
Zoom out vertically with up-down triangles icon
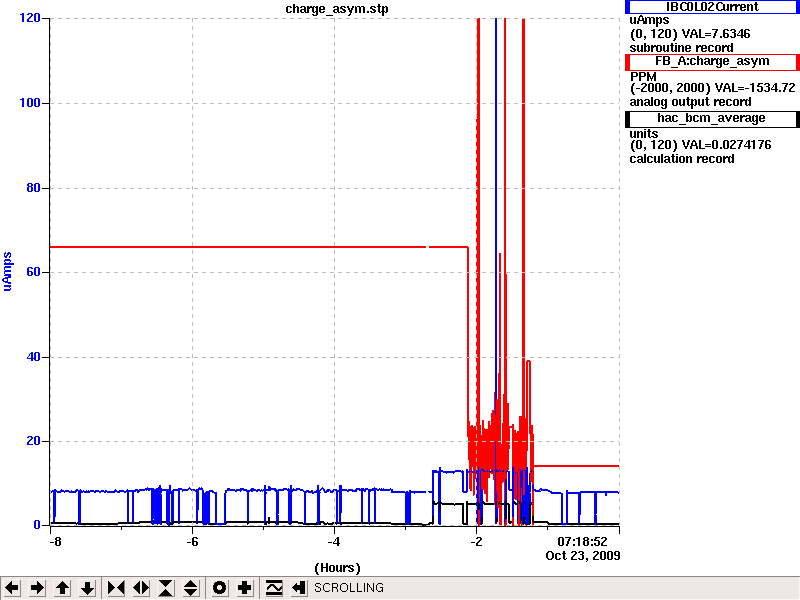coord(191,588)
